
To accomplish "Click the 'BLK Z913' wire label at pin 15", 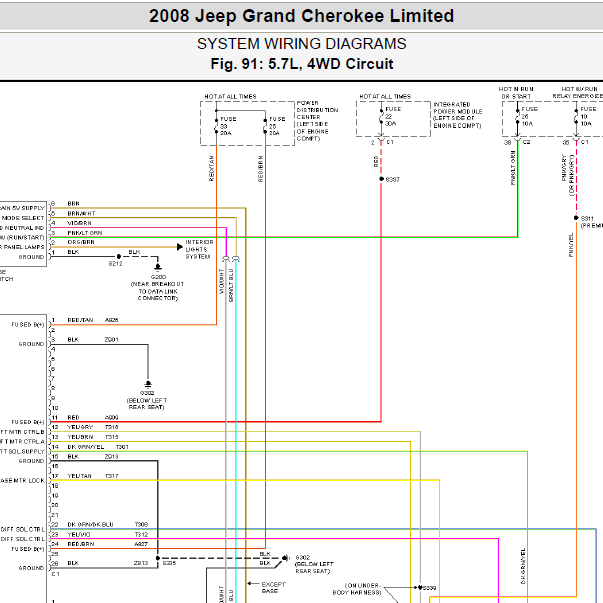I will [x=93, y=456].
